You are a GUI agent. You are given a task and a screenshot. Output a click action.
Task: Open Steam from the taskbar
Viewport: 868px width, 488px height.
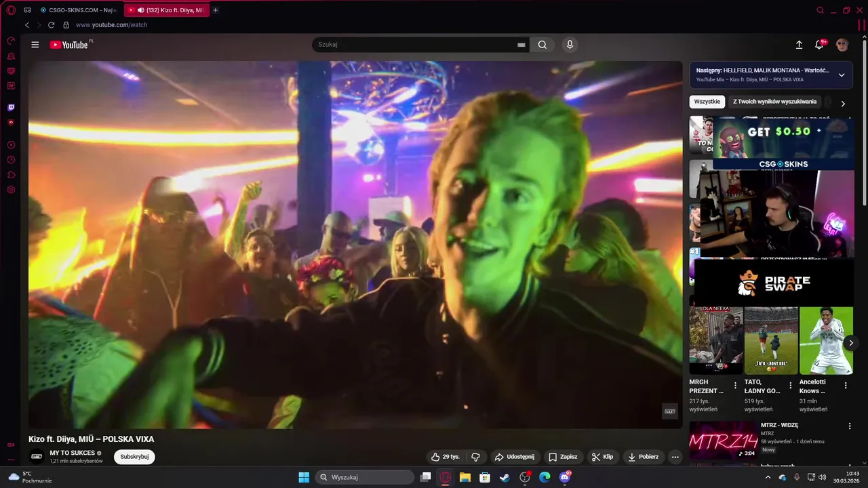click(505, 477)
